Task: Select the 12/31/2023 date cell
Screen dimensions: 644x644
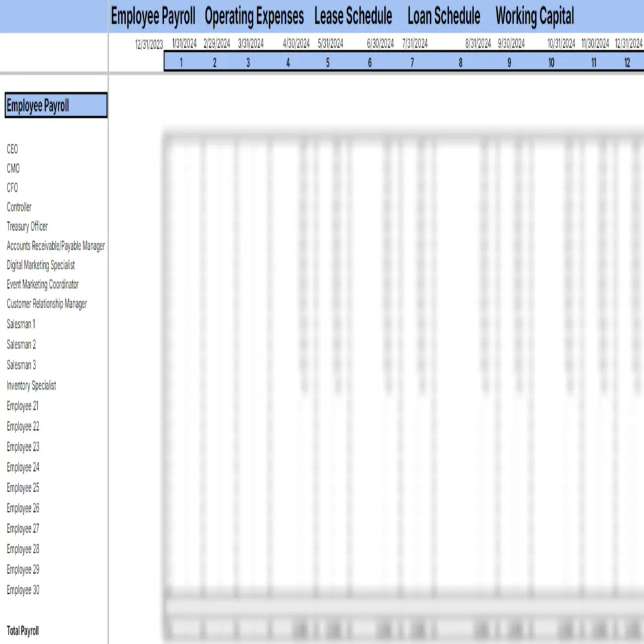Action: [149, 44]
